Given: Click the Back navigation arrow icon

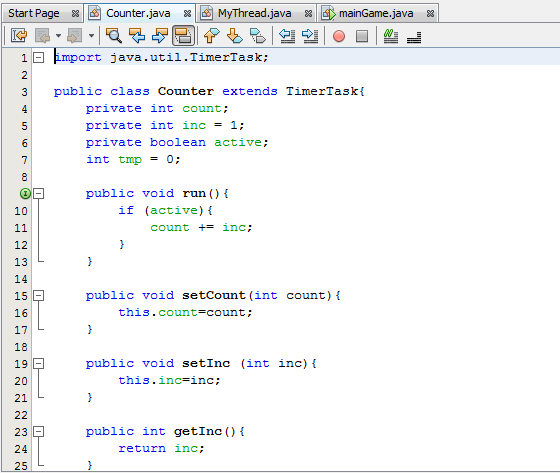Looking at the screenshot, I should tap(42, 36).
